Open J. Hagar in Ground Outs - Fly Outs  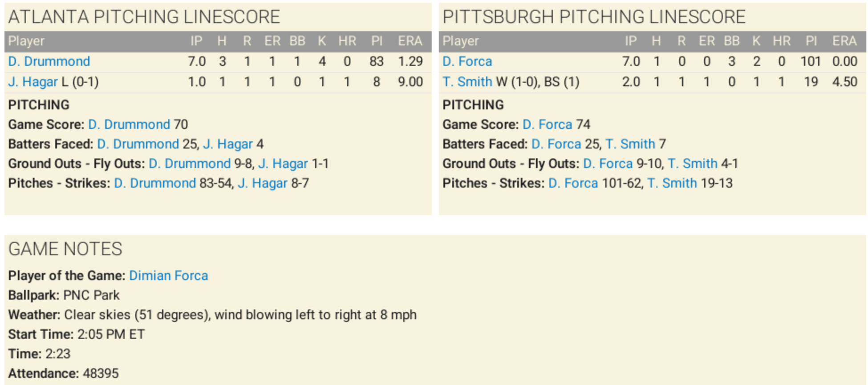click(x=283, y=164)
